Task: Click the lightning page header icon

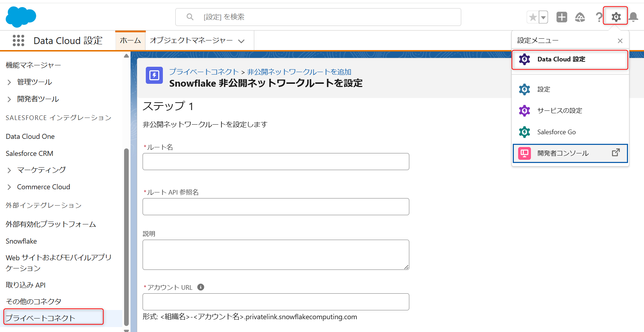Action: (154, 75)
